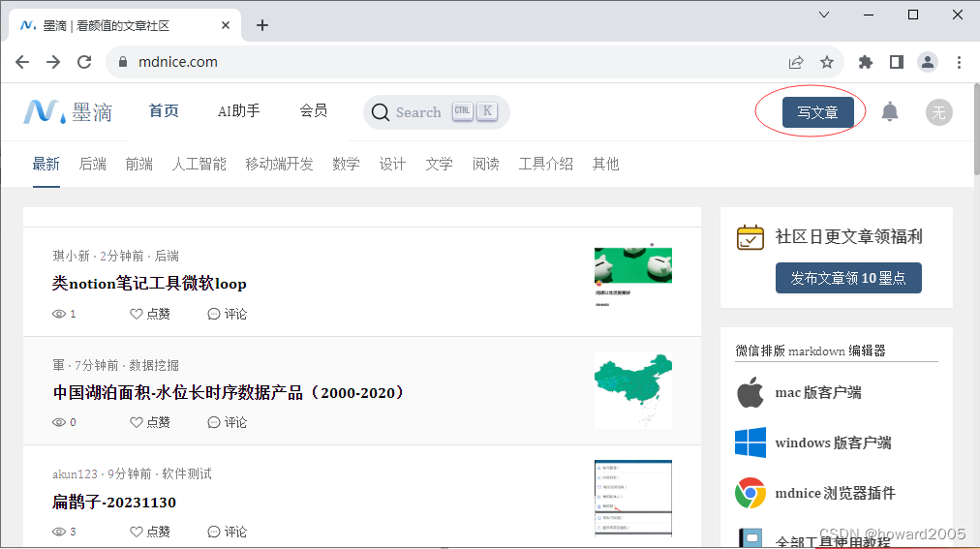This screenshot has height=549, width=980.
Task: Click 发布文章领 10 墨点 button
Action: pyautogui.click(x=848, y=278)
